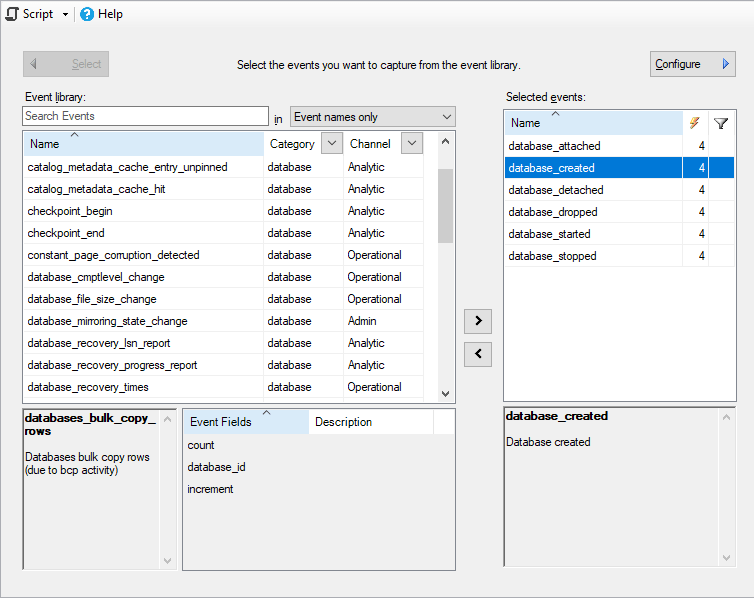Viewport: 754px width, 598px height.
Task: Select database_cmptlevel_change event
Action: [x=143, y=277]
